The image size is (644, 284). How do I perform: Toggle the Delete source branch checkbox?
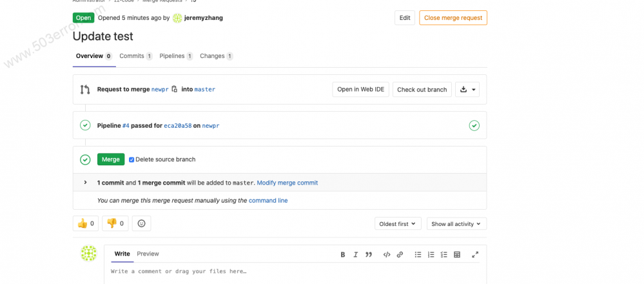pyautogui.click(x=132, y=159)
